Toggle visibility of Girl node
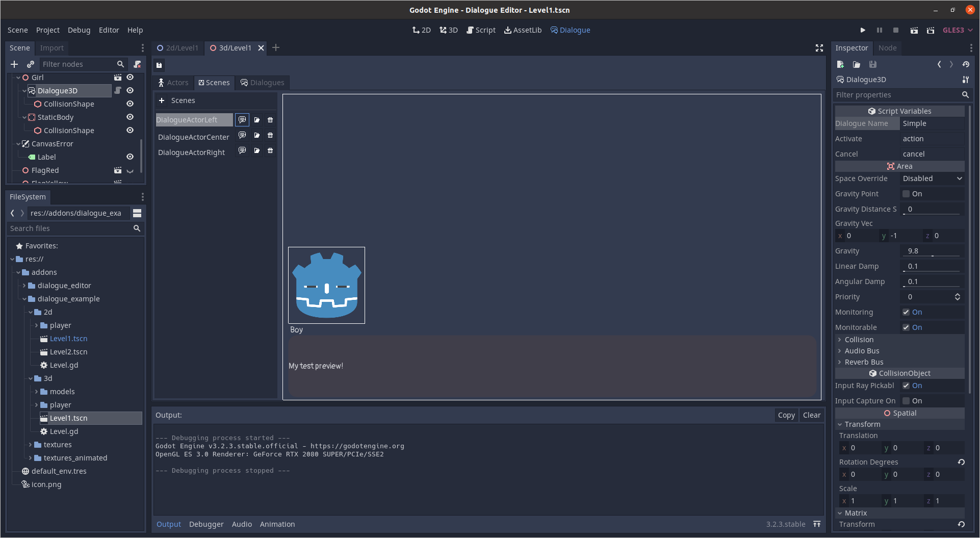Screen dimensions: 980x538 coord(130,77)
